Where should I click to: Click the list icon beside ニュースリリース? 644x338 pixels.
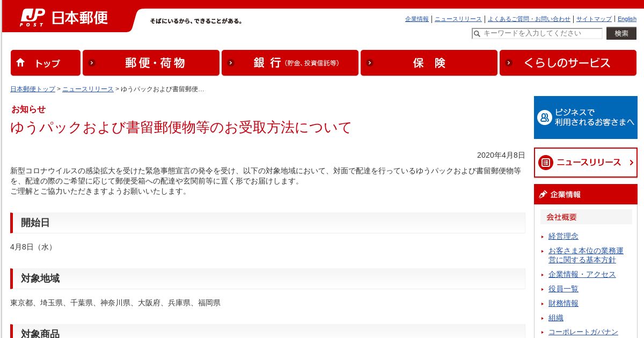[546, 163]
